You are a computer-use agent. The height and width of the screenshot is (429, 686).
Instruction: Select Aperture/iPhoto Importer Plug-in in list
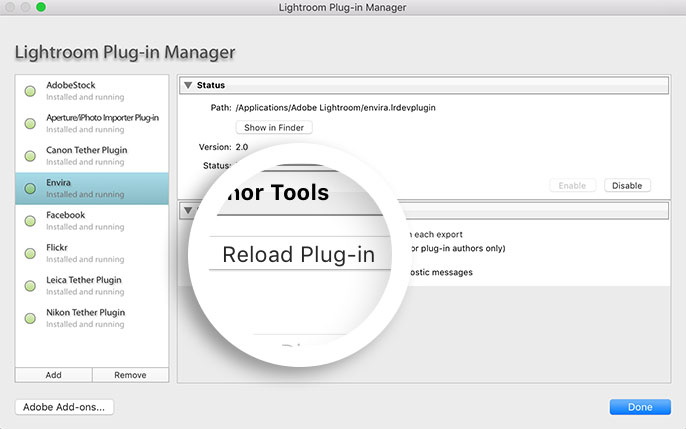coord(92,123)
